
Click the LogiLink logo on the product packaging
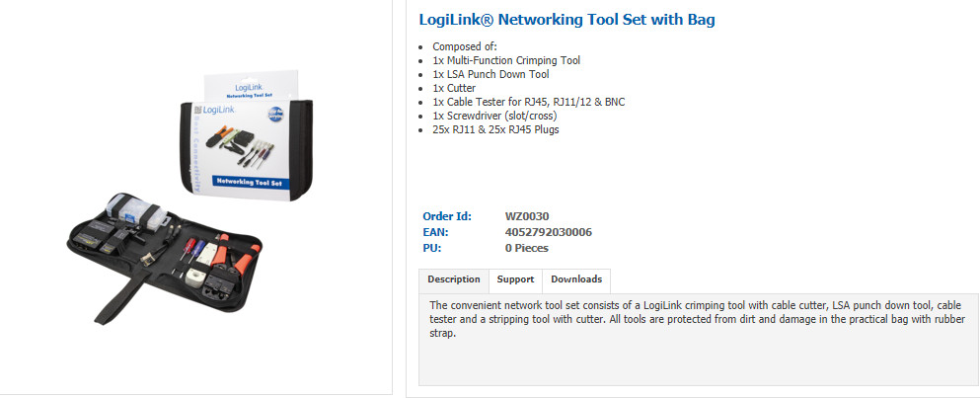214,110
